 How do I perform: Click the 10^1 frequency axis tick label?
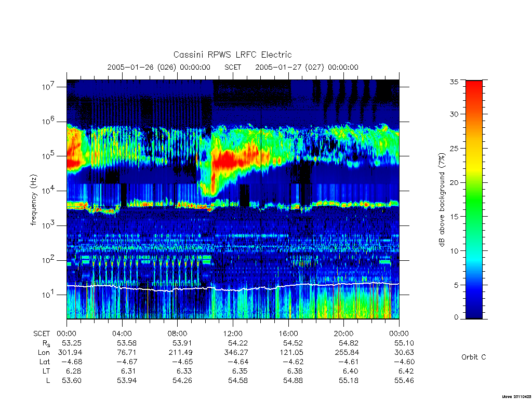[x=48, y=295]
